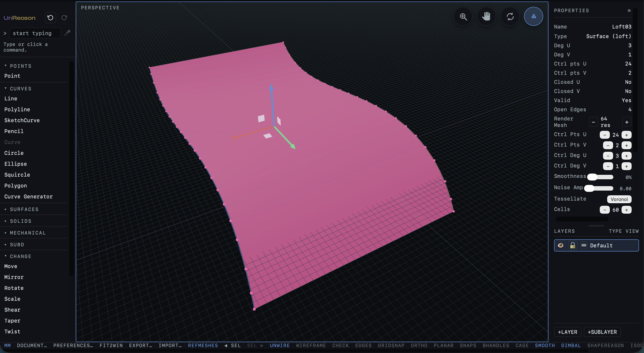The width and height of the screenshot is (644, 353).
Task: Click previous selection SEL arrow
Action: click(233, 345)
